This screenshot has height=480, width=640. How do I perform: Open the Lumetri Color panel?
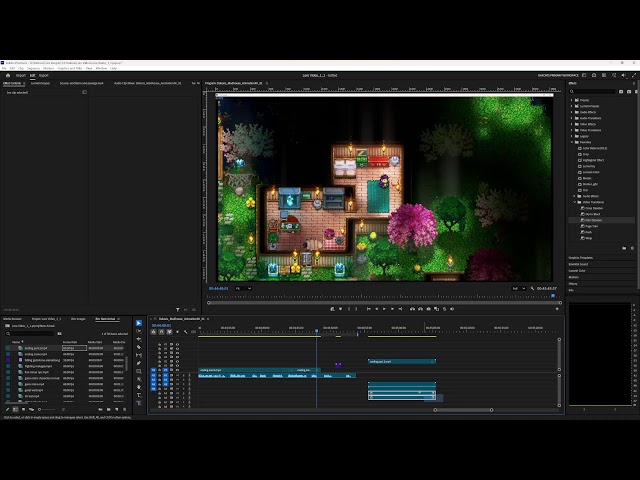point(577,271)
